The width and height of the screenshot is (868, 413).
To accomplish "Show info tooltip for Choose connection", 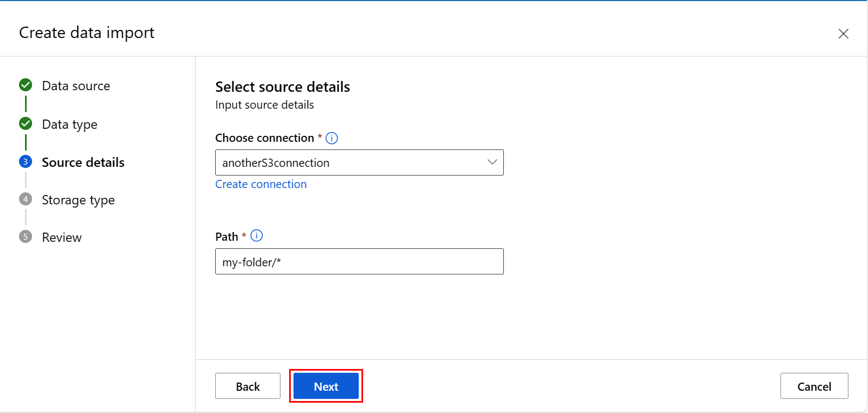I will [332, 138].
